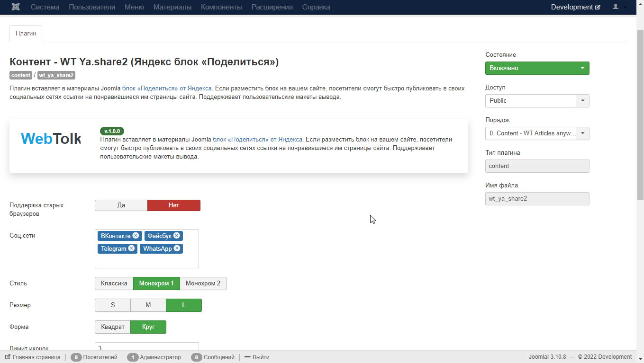Open the Расширения menu
Screen dimensions: 644x363
pyautogui.click(x=272, y=7)
